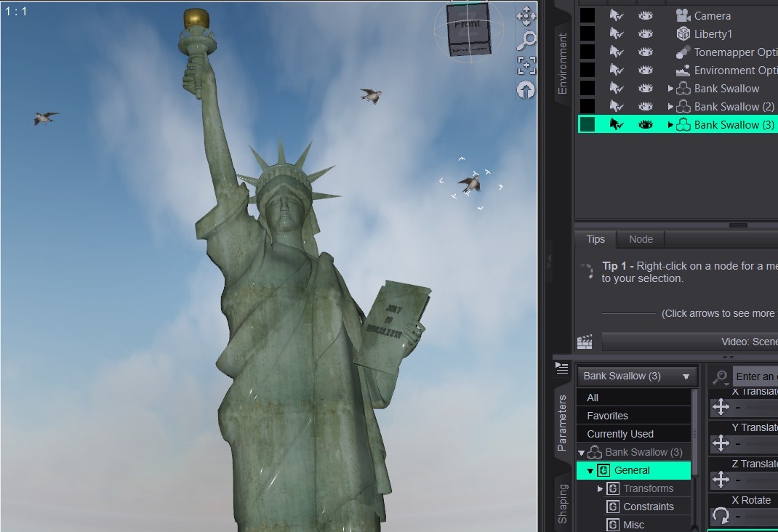Toggle selectability arrow for Camera row
Screen dimensions: 778x532
coord(617,15)
